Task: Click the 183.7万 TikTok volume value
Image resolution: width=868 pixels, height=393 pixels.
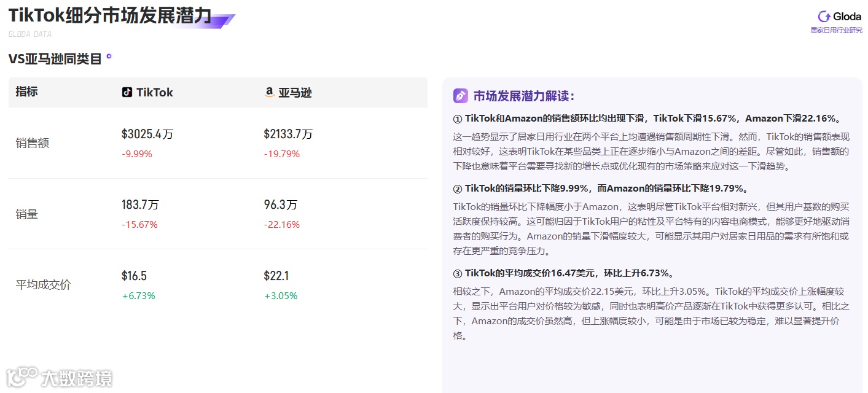Action: 140,204
